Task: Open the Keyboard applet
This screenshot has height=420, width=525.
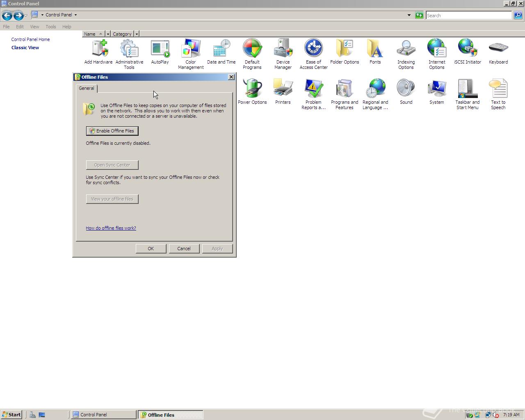Action: point(498,52)
